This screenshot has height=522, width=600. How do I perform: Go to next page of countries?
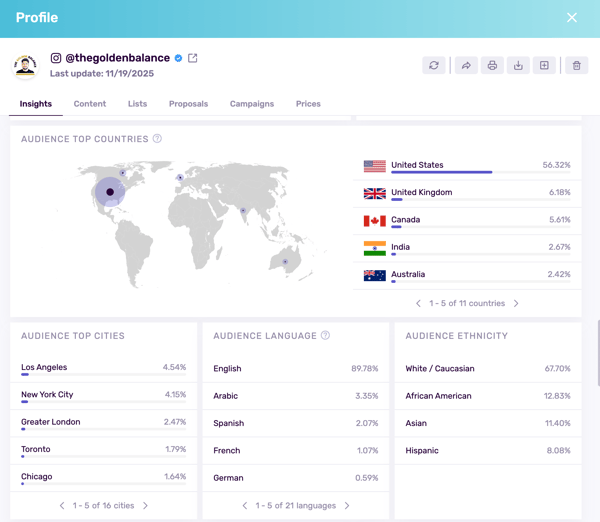(516, 303)
